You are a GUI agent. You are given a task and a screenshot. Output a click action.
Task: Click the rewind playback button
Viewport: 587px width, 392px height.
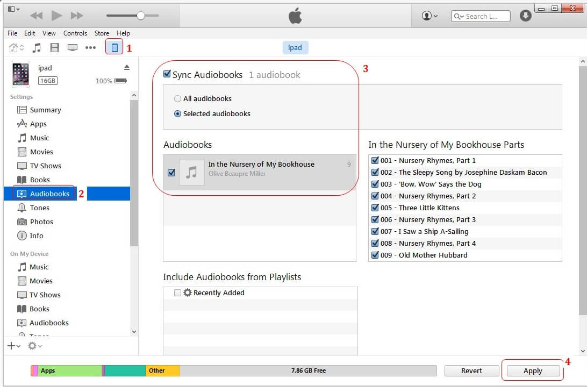click(x=37, y=16)
